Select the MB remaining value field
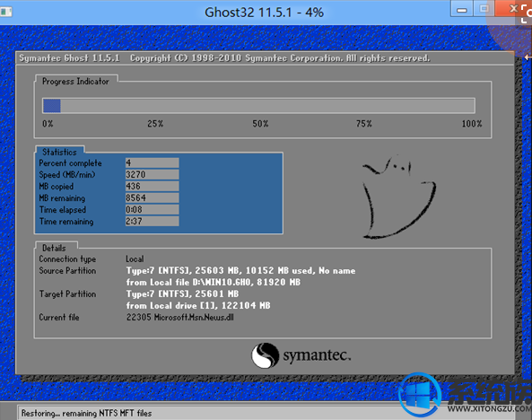Screen dimensions: 532x420 coord(152,197)
